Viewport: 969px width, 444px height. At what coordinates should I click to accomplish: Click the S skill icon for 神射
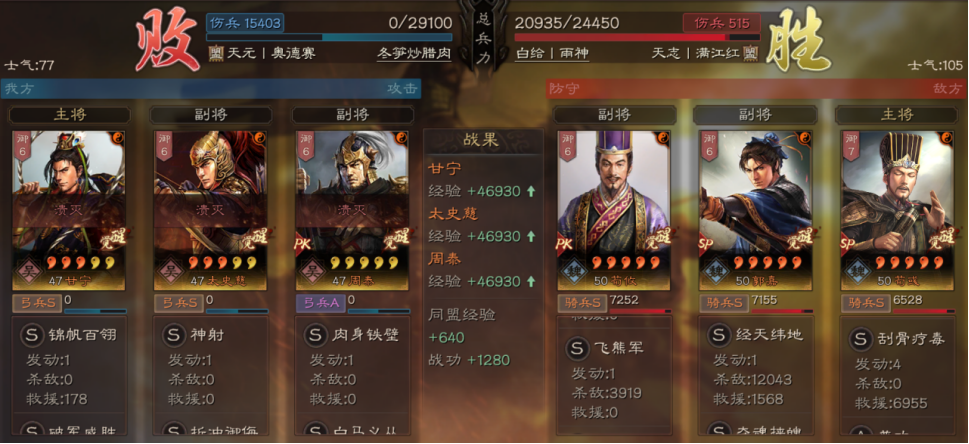[174, 335]
